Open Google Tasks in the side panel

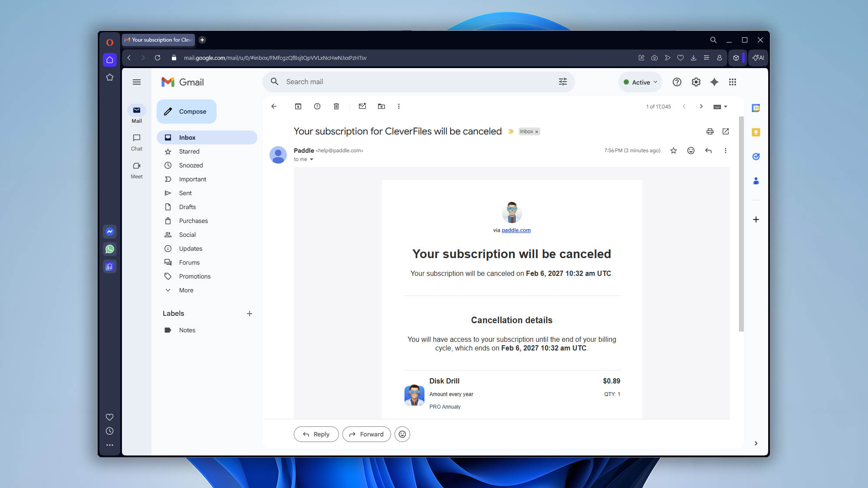coord(756,157)
